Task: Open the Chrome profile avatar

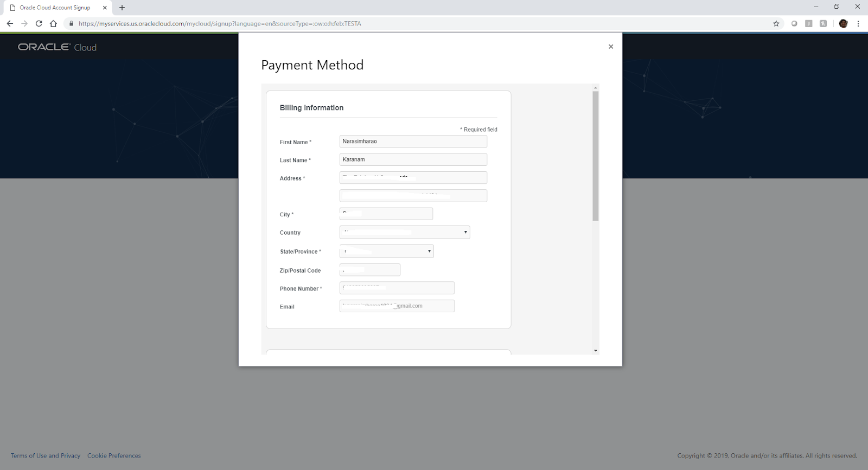Action: tap(843, 23)
